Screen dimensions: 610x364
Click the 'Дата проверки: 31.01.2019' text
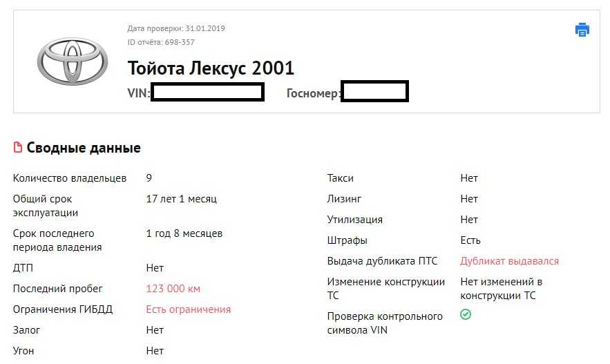176,28
